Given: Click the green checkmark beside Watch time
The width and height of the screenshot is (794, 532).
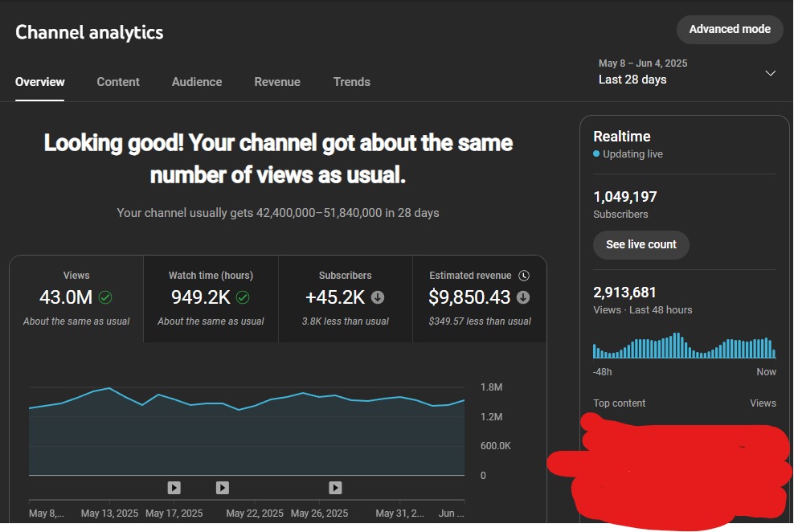Looking at the screenshot, I should click(x=243, y=297).
